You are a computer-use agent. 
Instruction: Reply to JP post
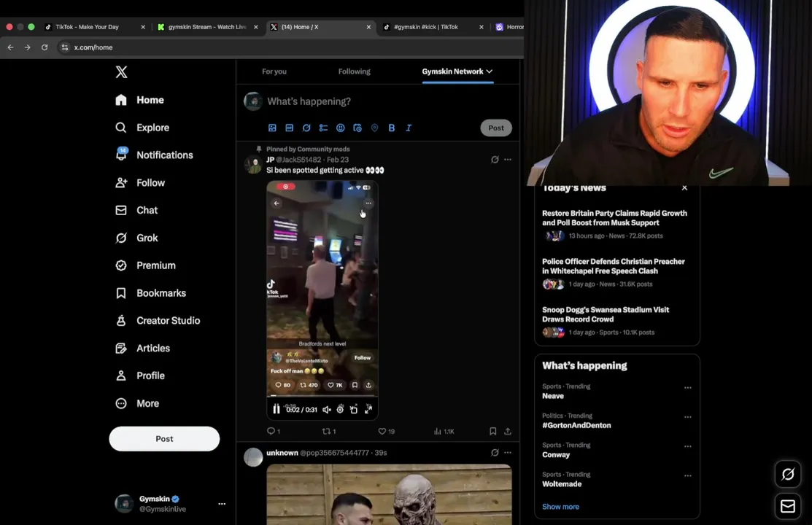tap(274, 431)
